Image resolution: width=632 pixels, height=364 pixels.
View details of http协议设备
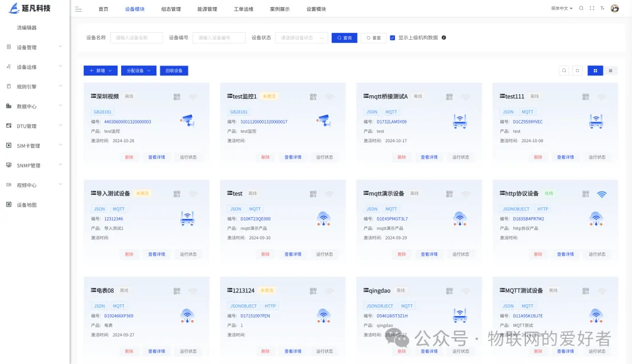pos(565,255)
